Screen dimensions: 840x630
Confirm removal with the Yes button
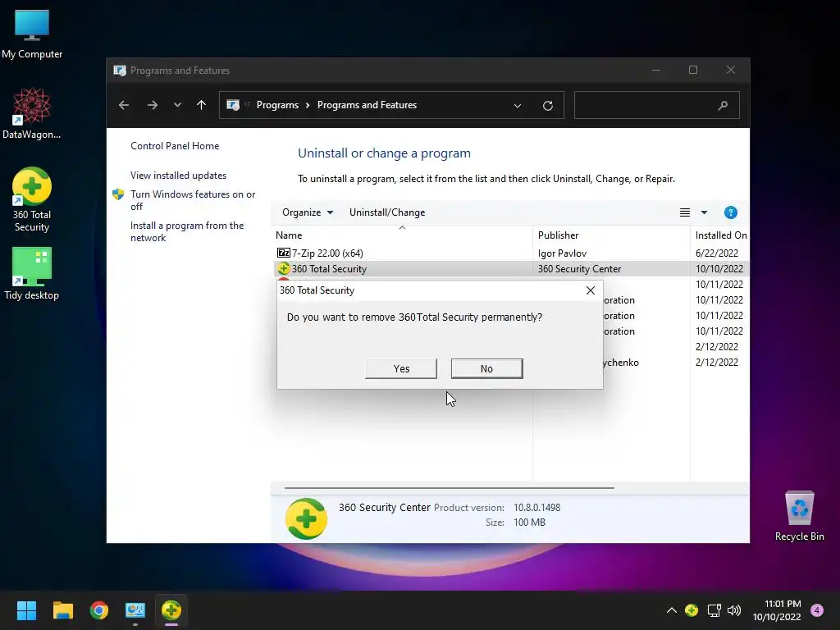coord(400,368)
